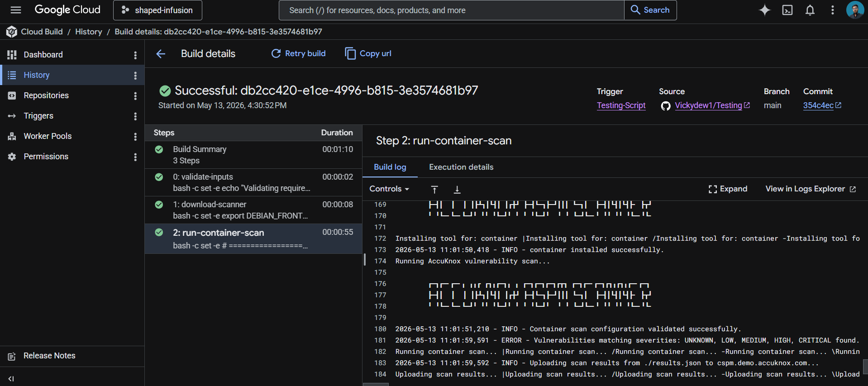The image size is (868, 386).
Task: Select step 0: validate-inputs
Action: pyautogui.click(x=253, y=182)
